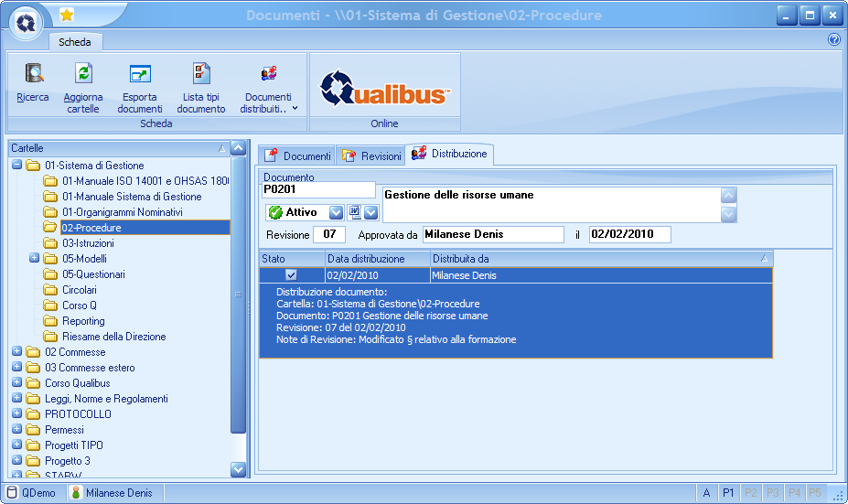Screen dimensions: 848x504
Task: Click the blue help question mark icon
Action: coord(833,39)
